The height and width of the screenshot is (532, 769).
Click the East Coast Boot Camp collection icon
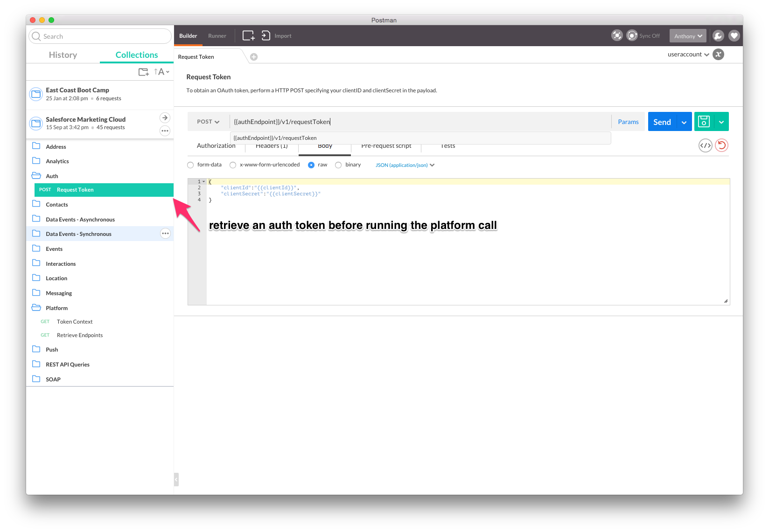pos(36,94)
